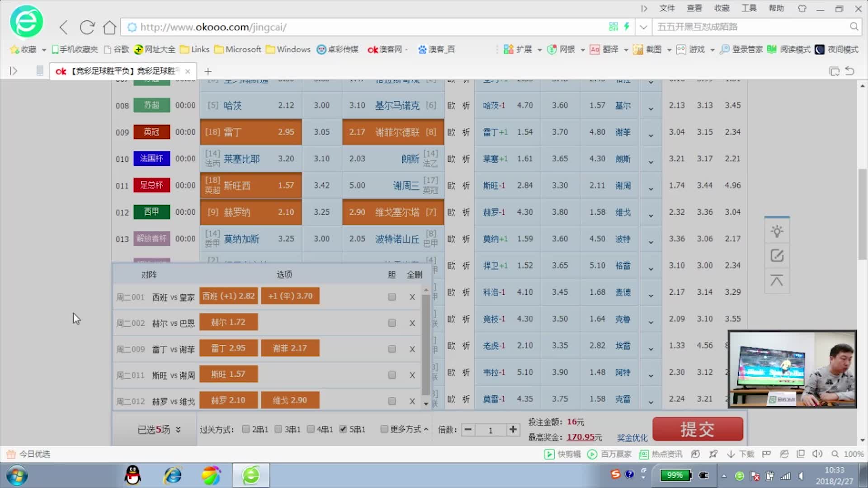
Task: Open 扩展 extensions icon in bookmark bar
Action: pos(508,49)
